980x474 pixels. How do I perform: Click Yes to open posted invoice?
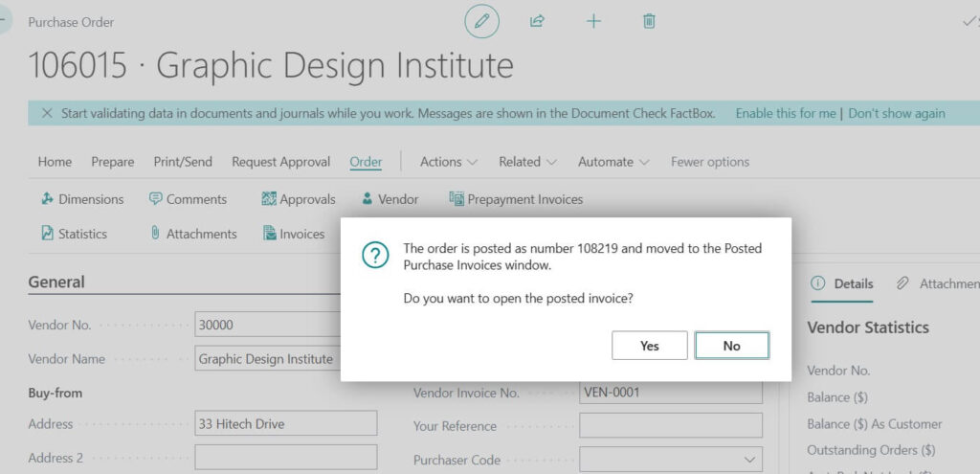649,346
